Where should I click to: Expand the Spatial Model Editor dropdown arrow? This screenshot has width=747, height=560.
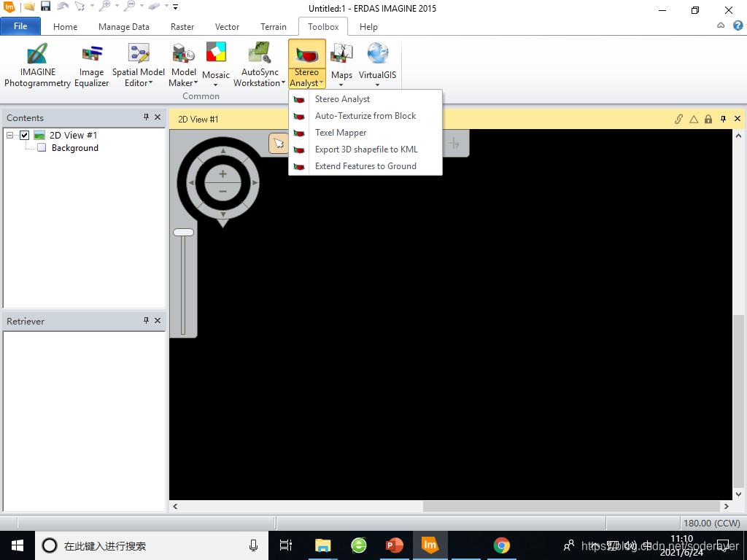coord(150,83)
